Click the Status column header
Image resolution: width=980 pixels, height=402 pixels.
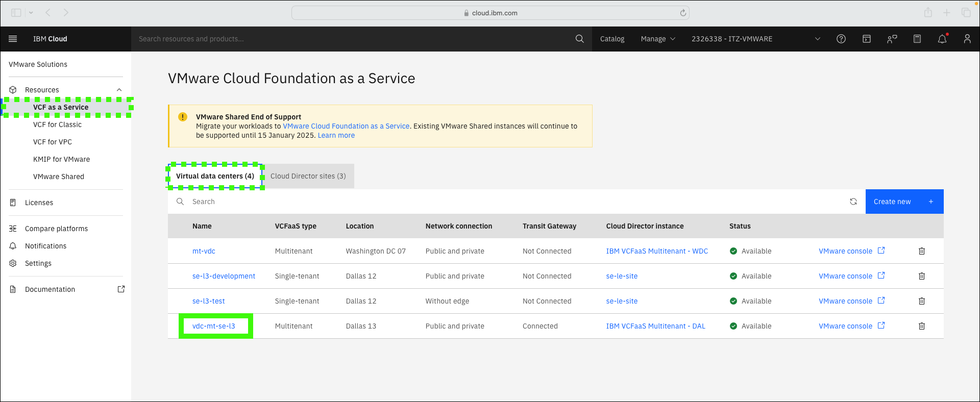tap(740, 226)
